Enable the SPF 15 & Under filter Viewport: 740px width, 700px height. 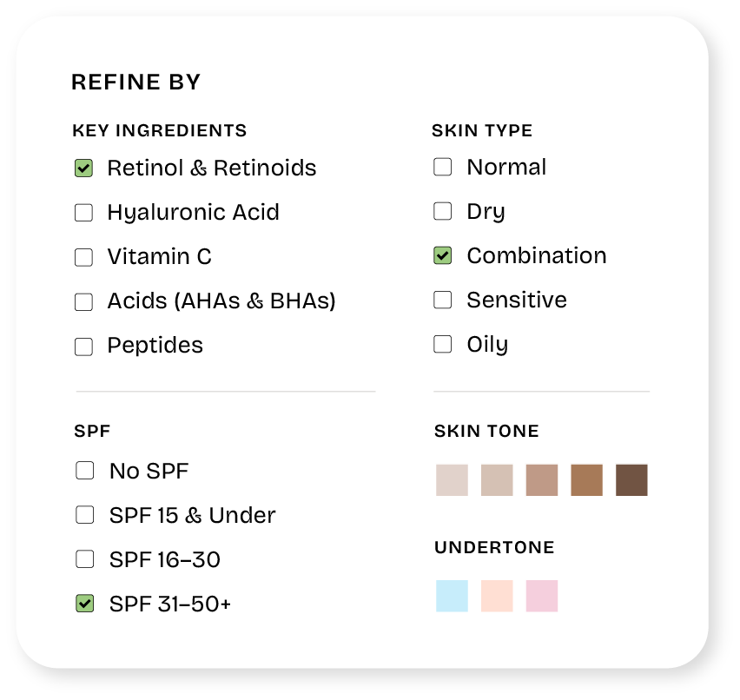84,515
